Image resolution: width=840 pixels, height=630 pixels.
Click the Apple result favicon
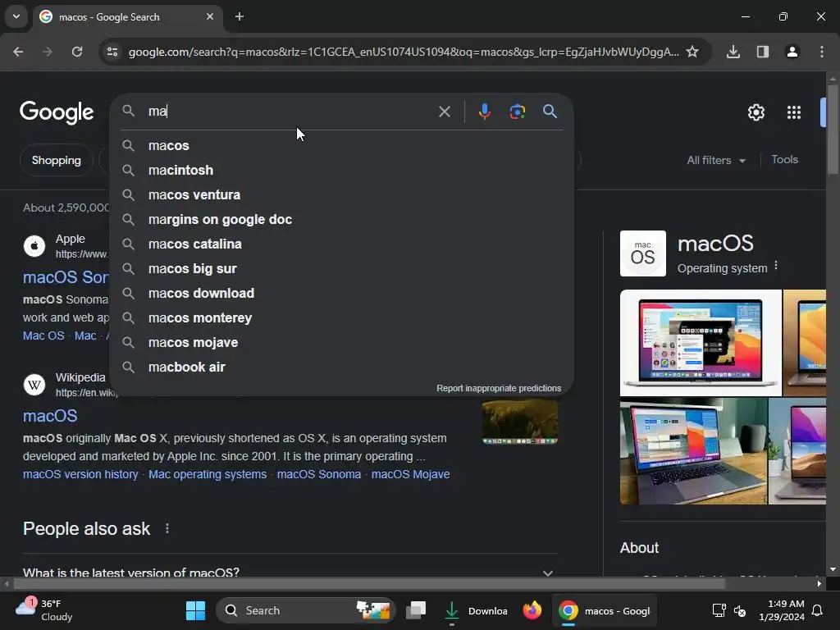coord(34,246)
